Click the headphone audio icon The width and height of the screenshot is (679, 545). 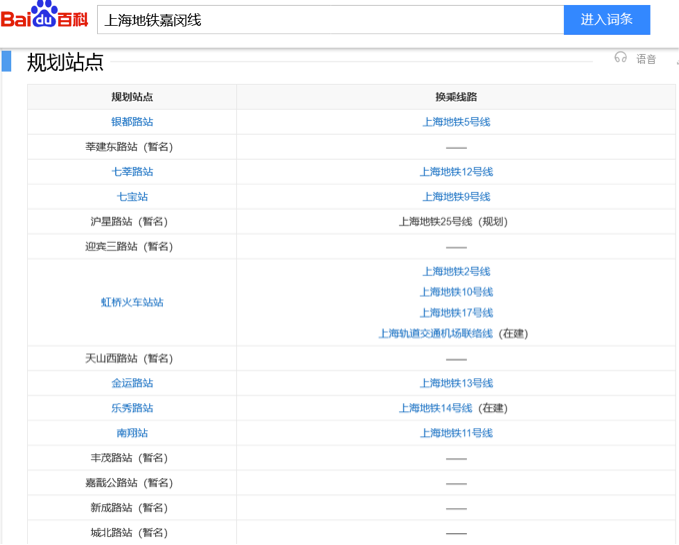point(620,59)
